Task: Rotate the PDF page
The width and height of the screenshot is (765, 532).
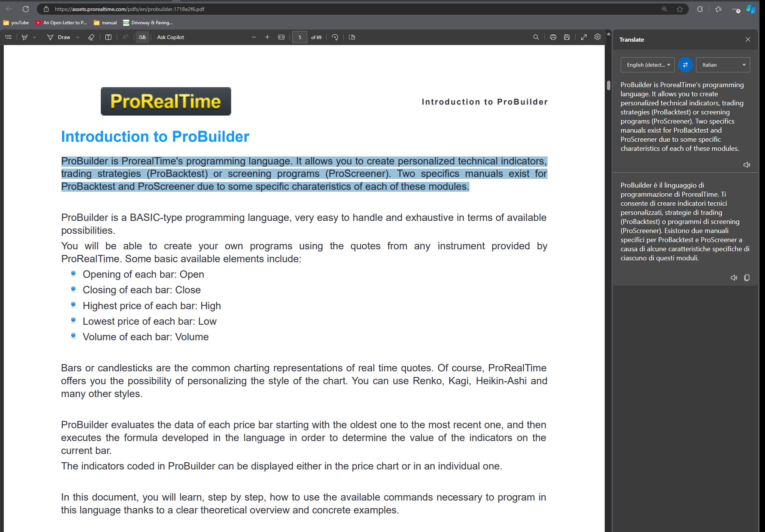Action: tap(335, 37)
